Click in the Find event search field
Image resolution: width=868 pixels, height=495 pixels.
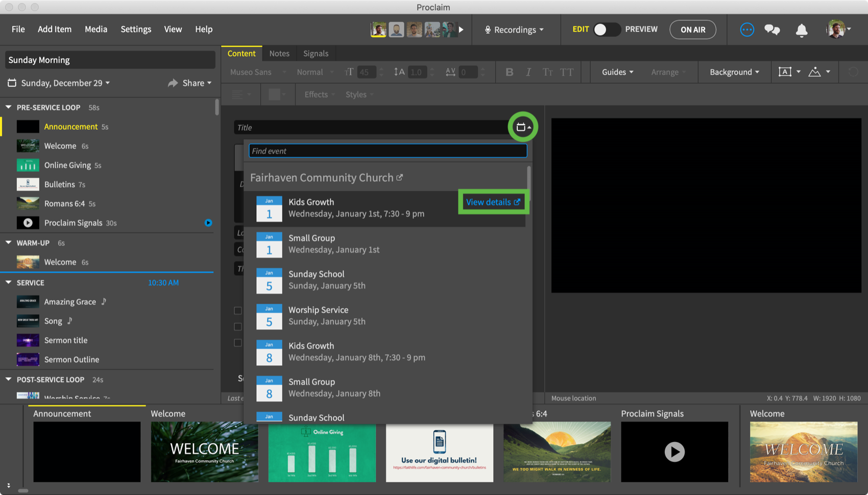tap(388, 151)
